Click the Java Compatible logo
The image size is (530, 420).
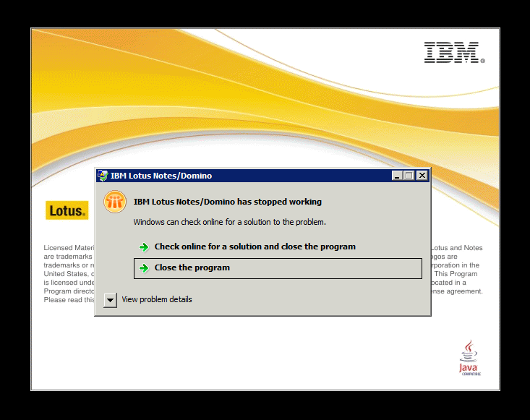pos(469,358)
